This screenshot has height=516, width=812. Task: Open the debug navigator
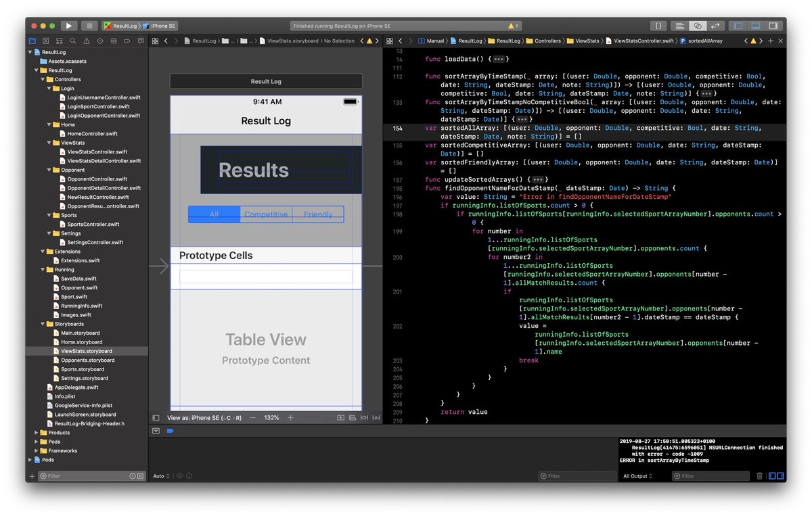pos(114,41)
